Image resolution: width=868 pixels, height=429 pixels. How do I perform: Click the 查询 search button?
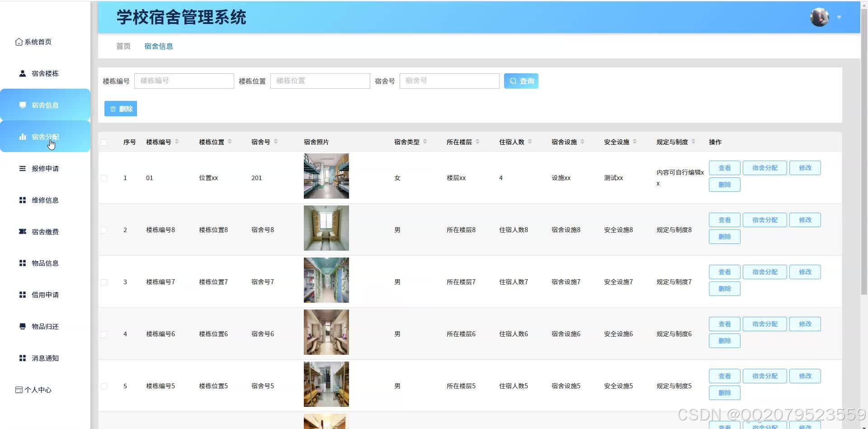click(x=521, y=81)
